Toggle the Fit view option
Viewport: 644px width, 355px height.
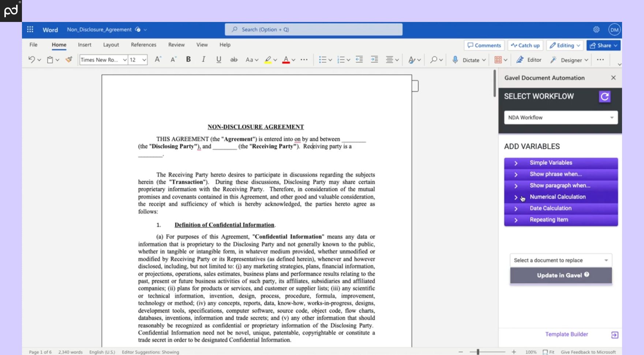[548, 352]
